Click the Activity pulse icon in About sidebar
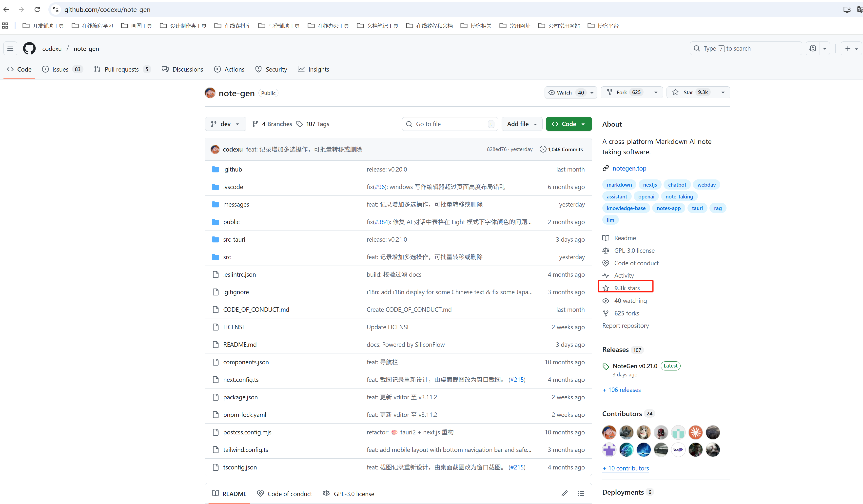 point(606,275)
